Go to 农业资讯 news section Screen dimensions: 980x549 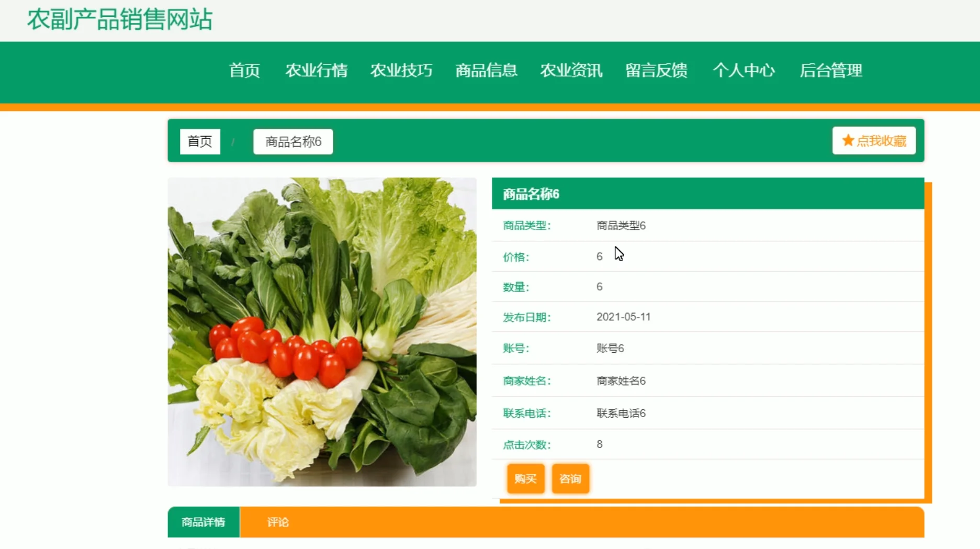coord(571,71)
